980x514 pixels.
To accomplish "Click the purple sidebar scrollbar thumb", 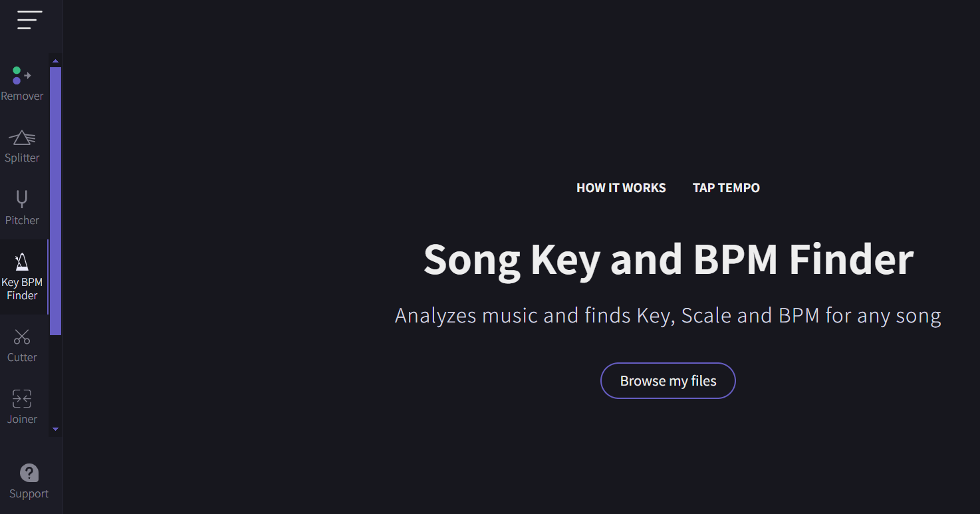I will click(x=56, y=199).
